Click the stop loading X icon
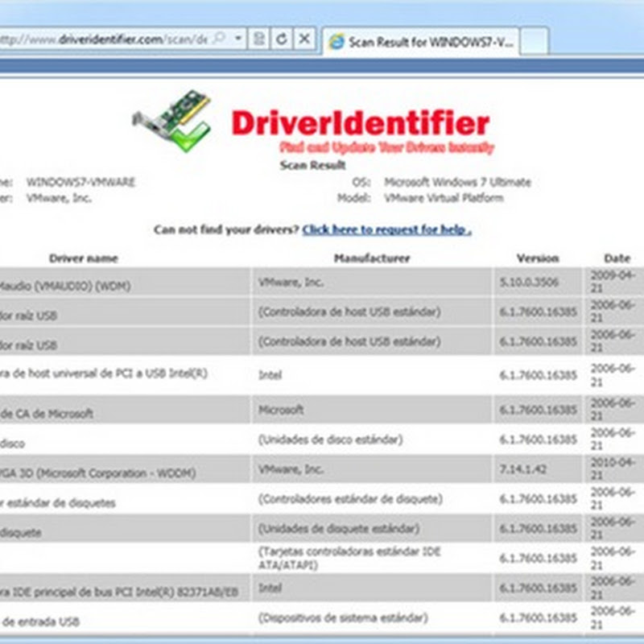 304,39
